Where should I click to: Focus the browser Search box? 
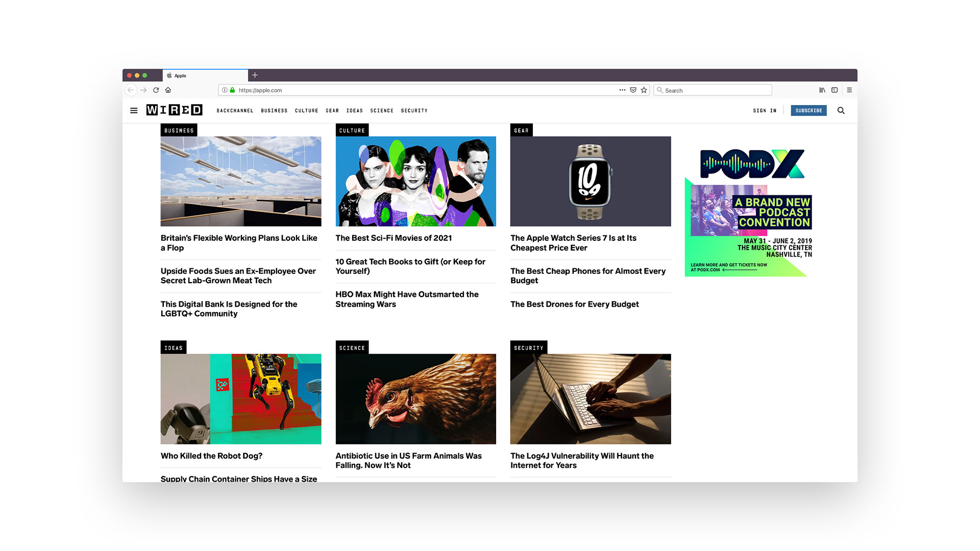[x=713, y=90]
